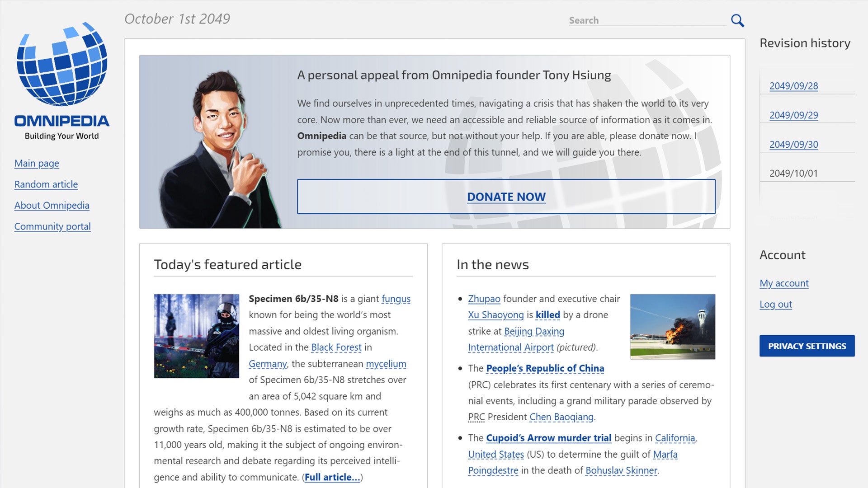
Task: Read the Full article on Specimen 6b/35-N8
Action: point(331,477)
